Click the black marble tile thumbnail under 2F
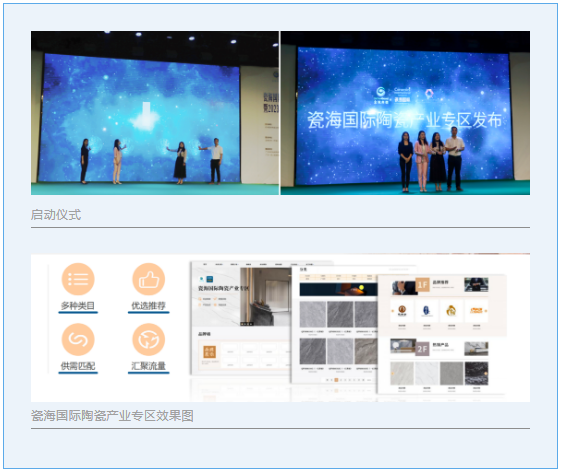Screen dimensions: 562x472 pos(476,373)
